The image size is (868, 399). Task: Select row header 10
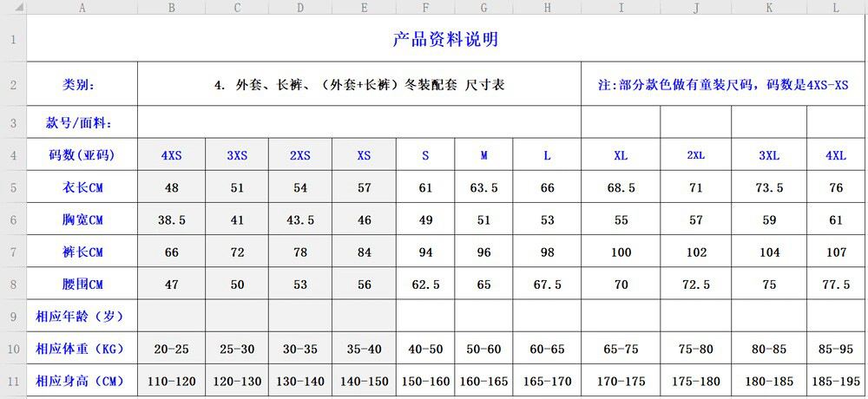[x=13, y=348]
